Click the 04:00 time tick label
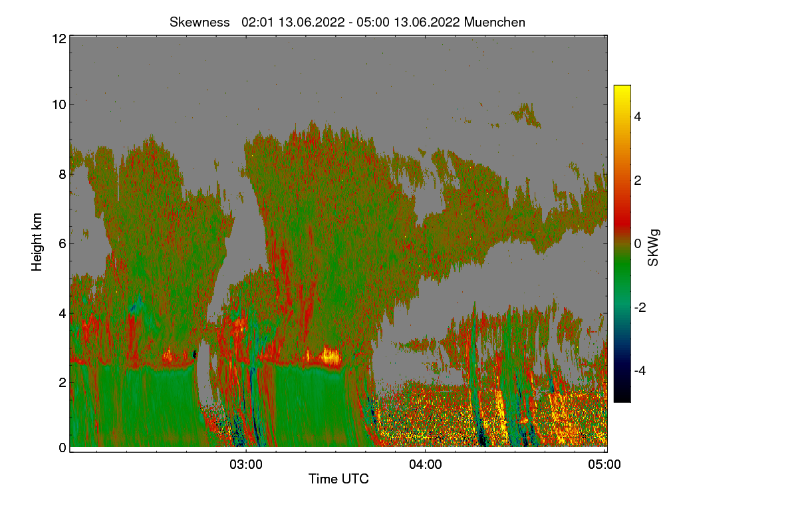 coord(426,464)
